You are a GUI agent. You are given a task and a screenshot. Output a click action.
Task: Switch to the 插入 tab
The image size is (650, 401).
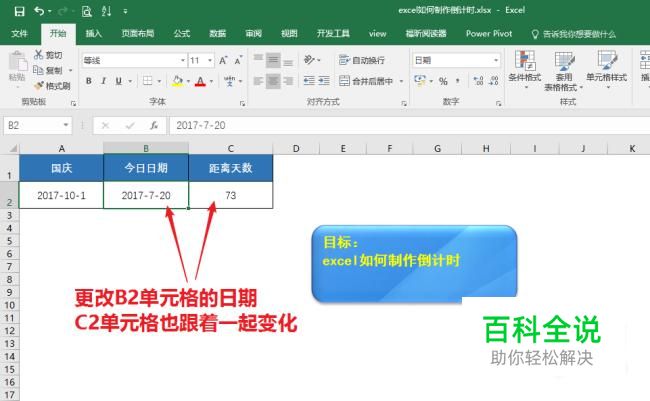point(93,34)
